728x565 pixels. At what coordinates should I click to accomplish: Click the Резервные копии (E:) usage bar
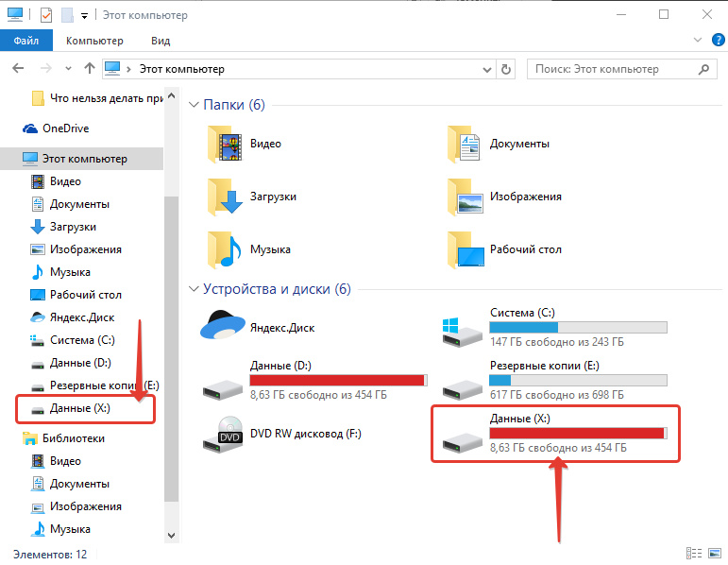coord(578,381)
